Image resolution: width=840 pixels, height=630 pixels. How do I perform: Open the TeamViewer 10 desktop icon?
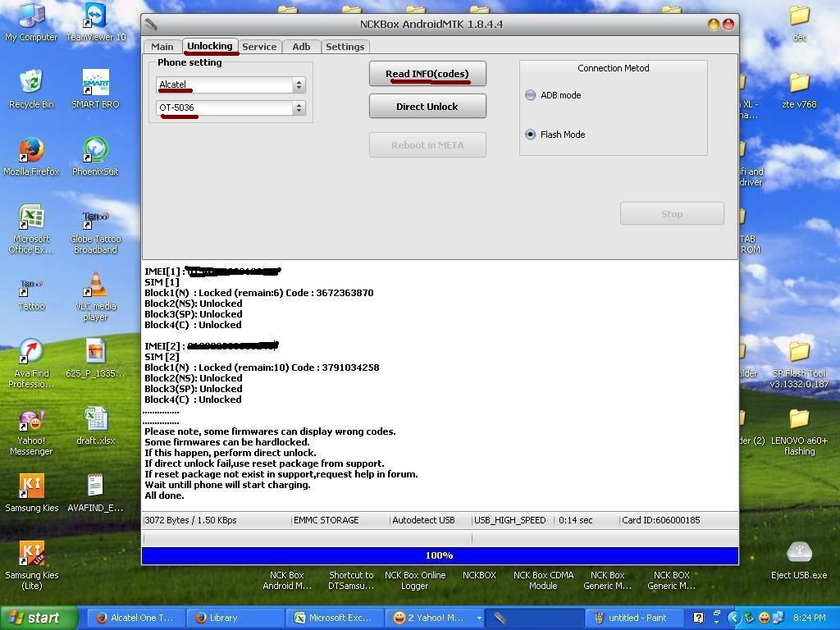pos(95,17)
